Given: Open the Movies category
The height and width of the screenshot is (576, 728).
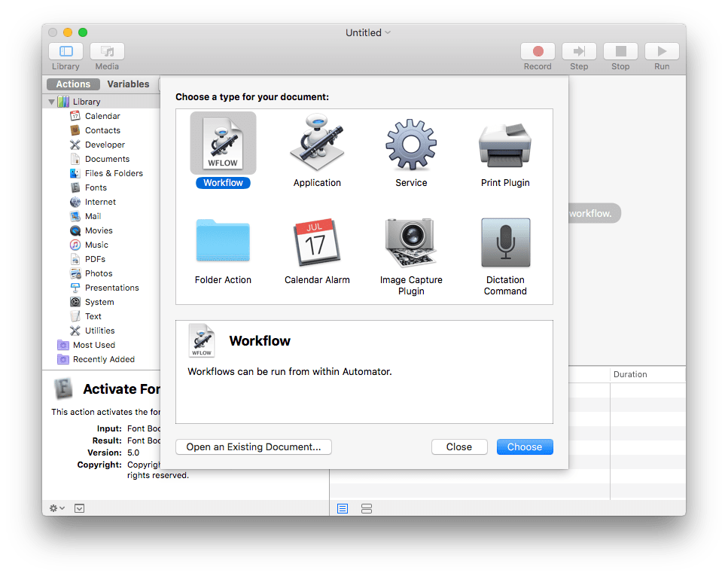Looking at the screenshot, I should [98, 231].
